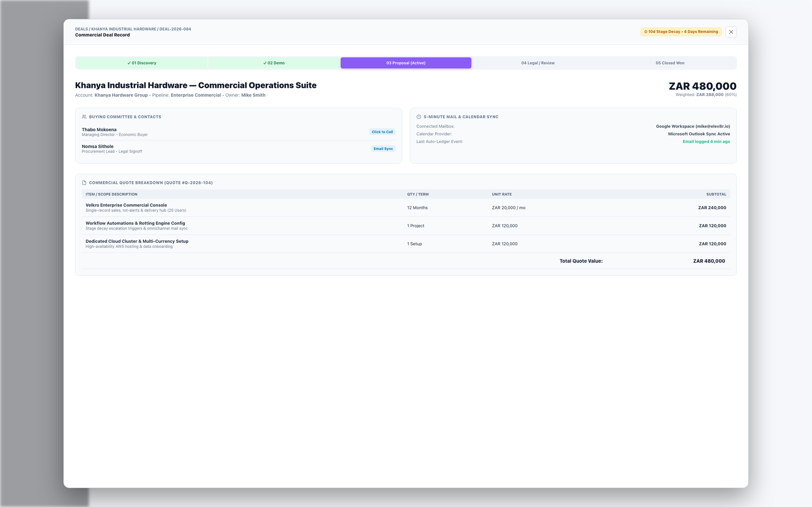
Task: Select the Velkro Enterprise Commercial Console row
Action: tap(406, 208)
